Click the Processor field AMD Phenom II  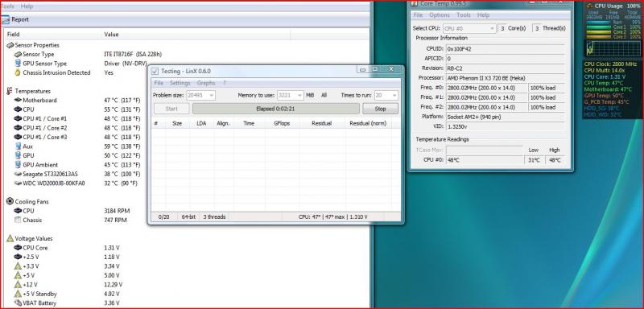coord(505,78)
